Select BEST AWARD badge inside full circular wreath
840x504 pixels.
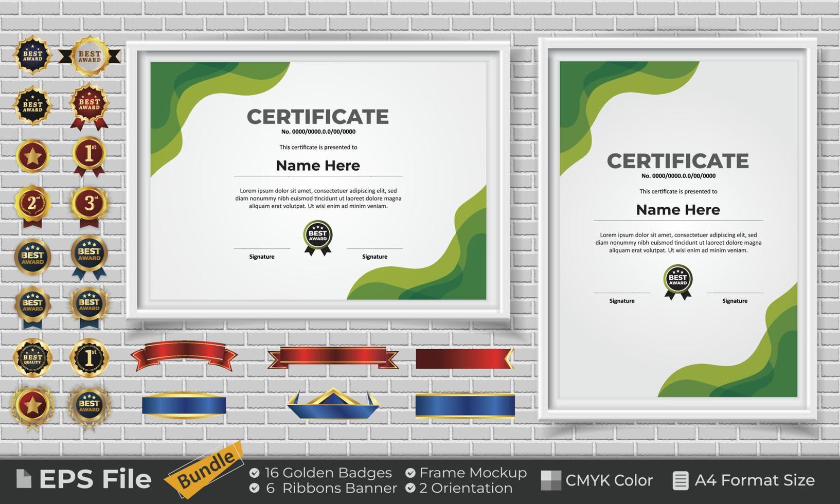[x=89, y=406]
